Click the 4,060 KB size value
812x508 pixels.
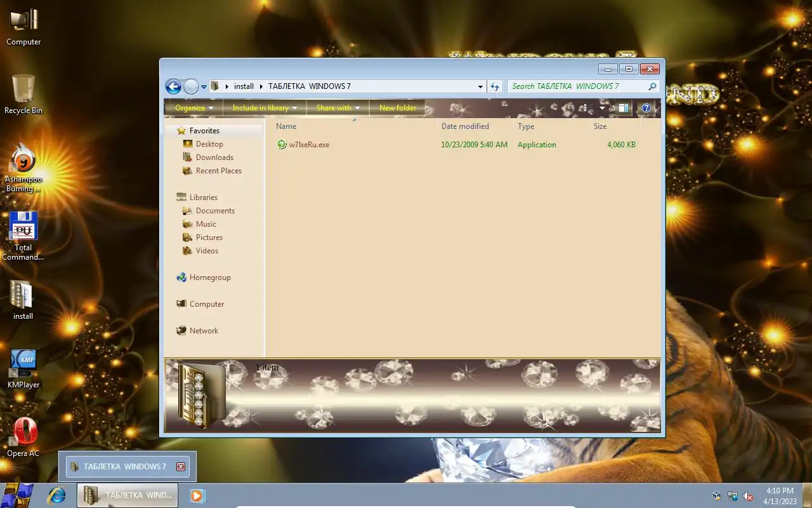click(x=621, y=145)
